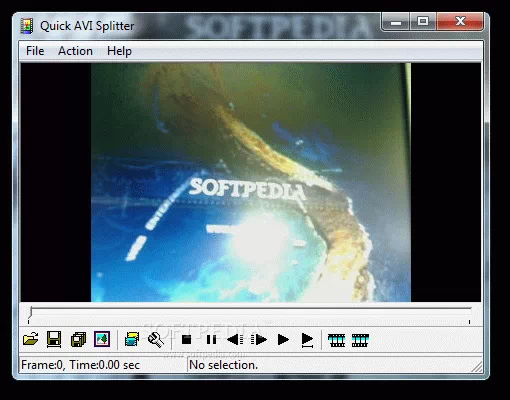Click the Quick AVI Splitter title bar icon

click(27, 26)
